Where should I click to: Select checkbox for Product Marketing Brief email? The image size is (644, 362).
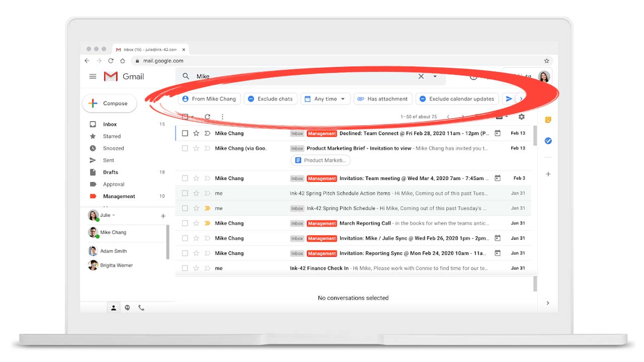click(x=185, y=148)
